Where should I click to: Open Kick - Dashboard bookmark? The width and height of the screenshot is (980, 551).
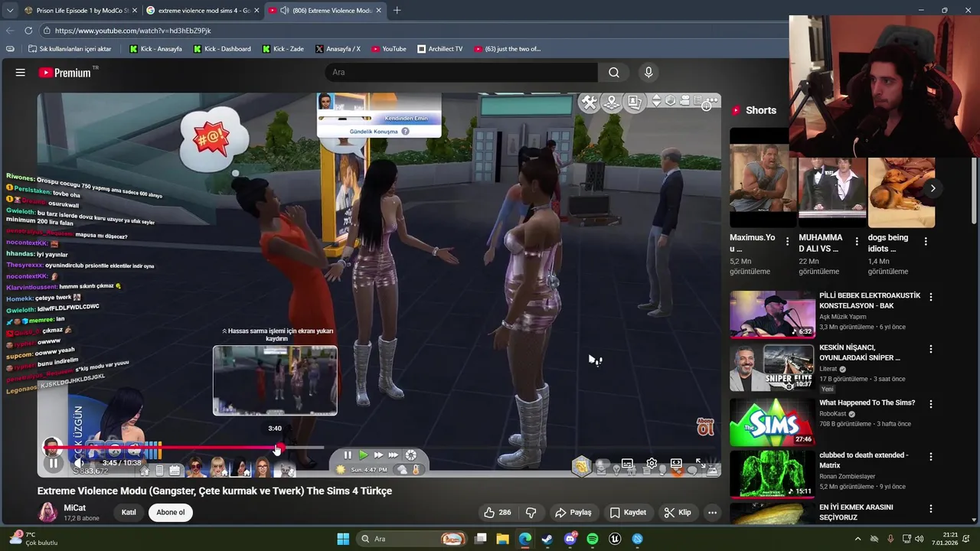[x=222, y=49]
